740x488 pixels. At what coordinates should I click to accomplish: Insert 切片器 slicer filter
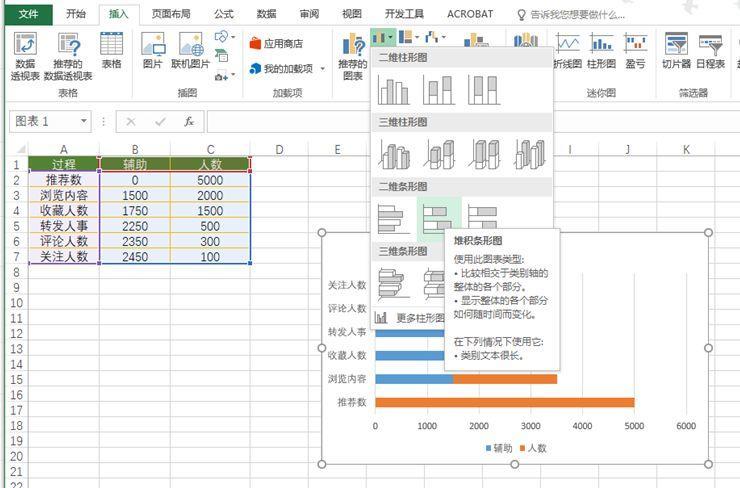[676, 50]
